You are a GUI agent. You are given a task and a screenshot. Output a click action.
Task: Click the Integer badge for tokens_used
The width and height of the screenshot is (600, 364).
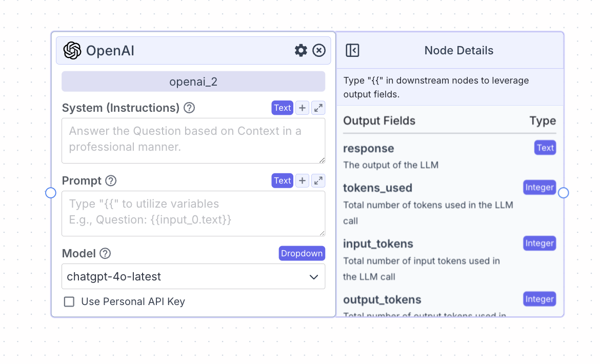click(539, 187)
